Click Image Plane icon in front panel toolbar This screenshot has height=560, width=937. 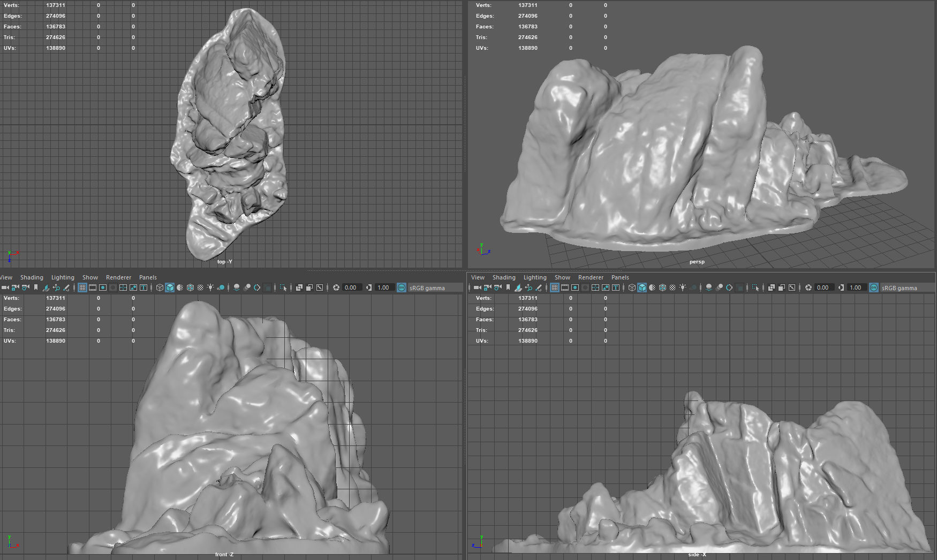46,287
